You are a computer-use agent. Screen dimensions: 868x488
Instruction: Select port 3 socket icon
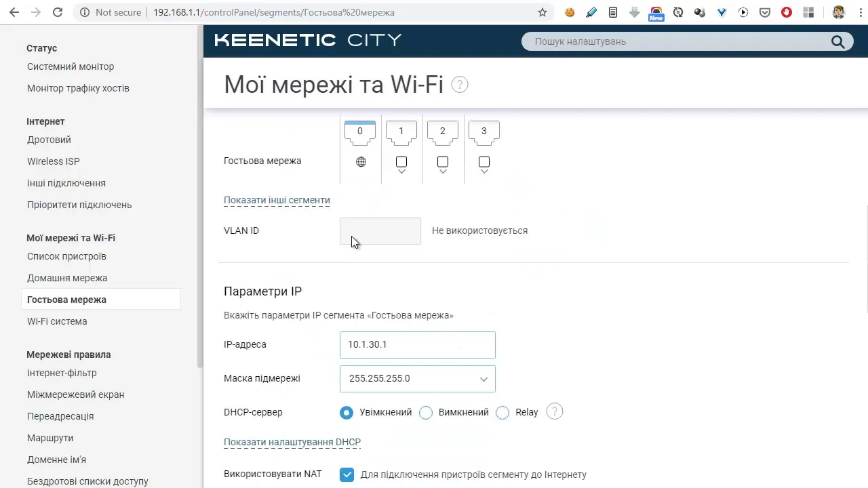point(484,133)
